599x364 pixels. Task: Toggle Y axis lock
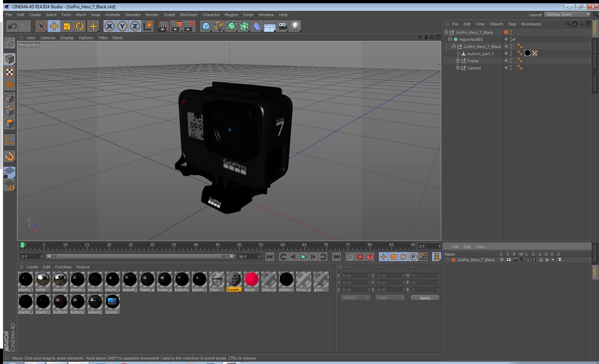[122, 26]
